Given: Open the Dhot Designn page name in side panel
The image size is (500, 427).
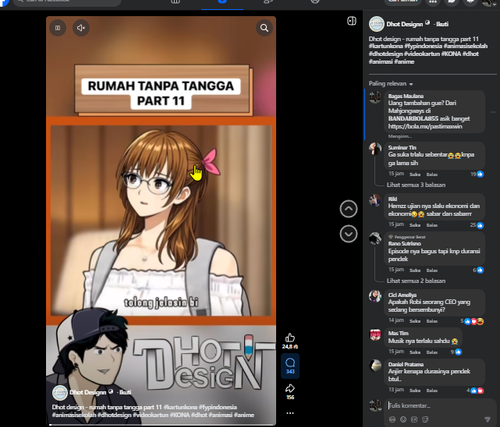Looking at the screenshot, I should pyautogui.click(x=405, y=24).
